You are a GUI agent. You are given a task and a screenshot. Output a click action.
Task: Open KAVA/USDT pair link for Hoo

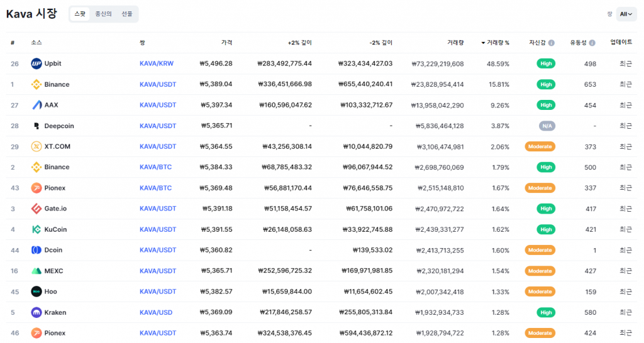[158, 291]
